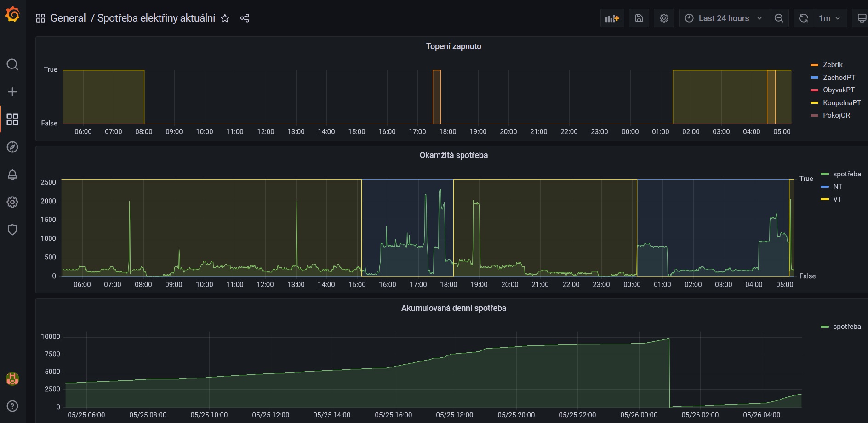Viewport: 868px width, 423px height.
Task: Open the Grafana home logo
Action: pos(12,15)
